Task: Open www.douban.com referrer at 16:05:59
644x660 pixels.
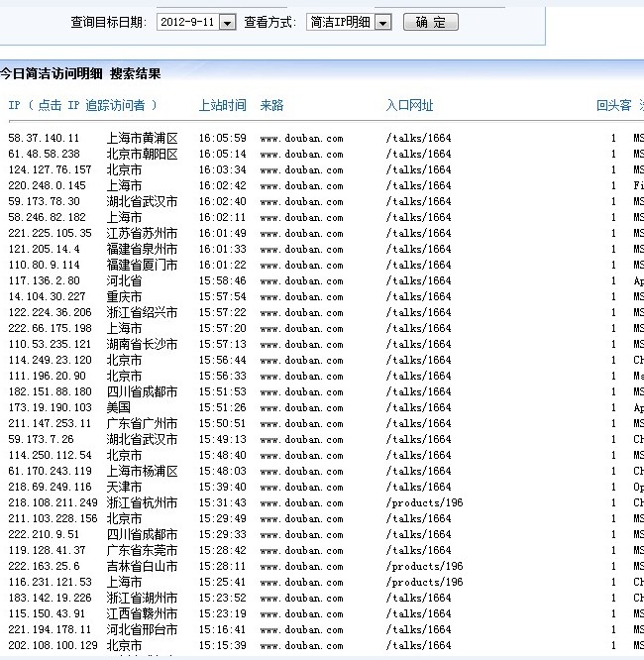Action: pos(301,138)
